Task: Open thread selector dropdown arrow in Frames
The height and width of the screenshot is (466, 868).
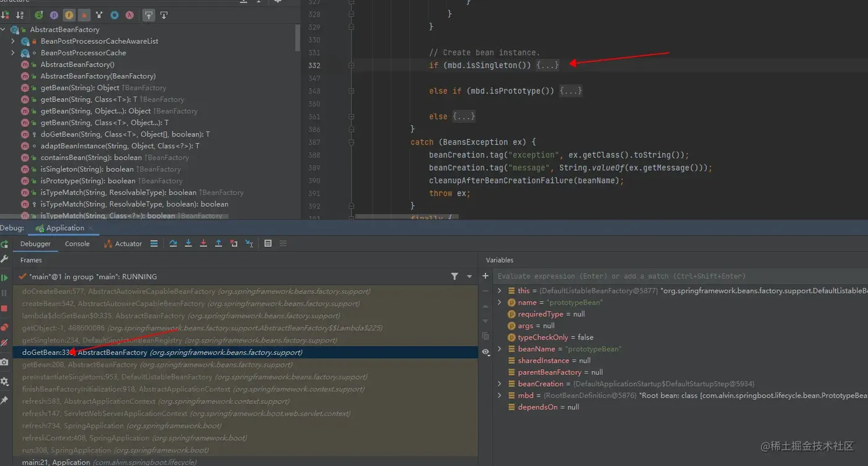Action: (469, 277)
